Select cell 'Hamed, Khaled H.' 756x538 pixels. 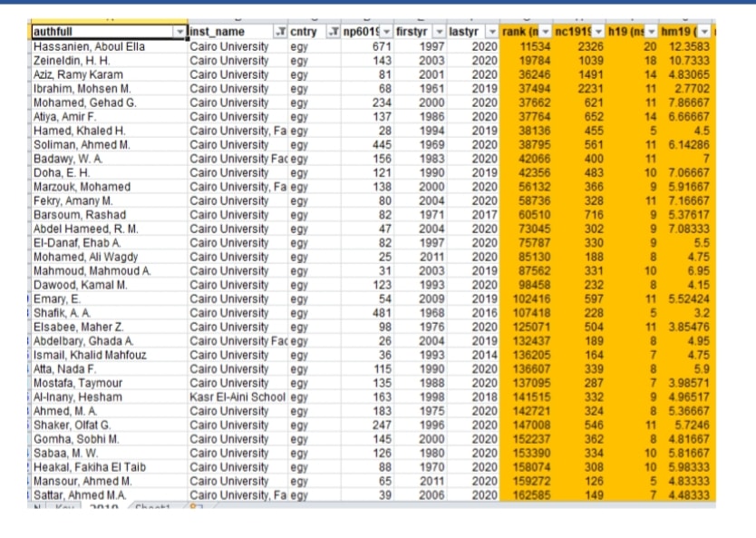pyautogui.click(x=109, y=131)
